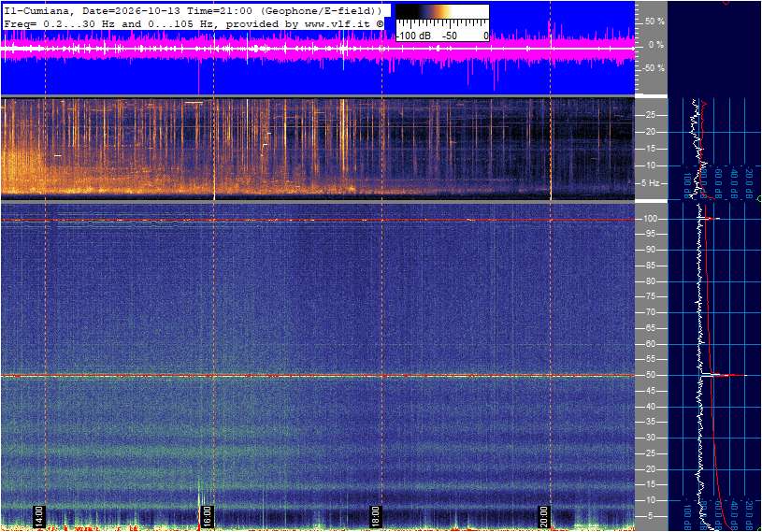Screen dimensions: 762x532
Task: Click the 100 Hz E-field axis label
Action: pyautogui.click(x=650, y=219)
